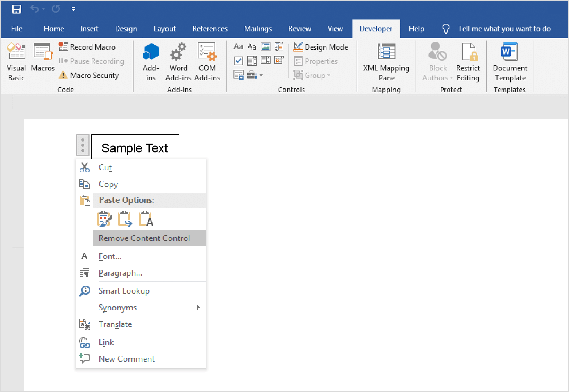The width and height of the screenshot is (569, 392).
Task: Switch to the Home tab
Action: coord(54,29)
